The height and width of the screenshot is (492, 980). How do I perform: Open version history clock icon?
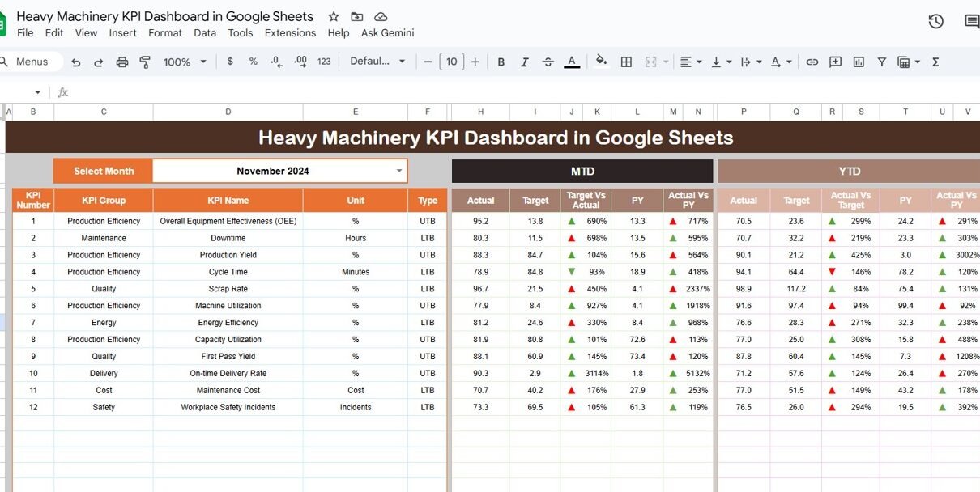pyautogui.click(x=935, y=22)
